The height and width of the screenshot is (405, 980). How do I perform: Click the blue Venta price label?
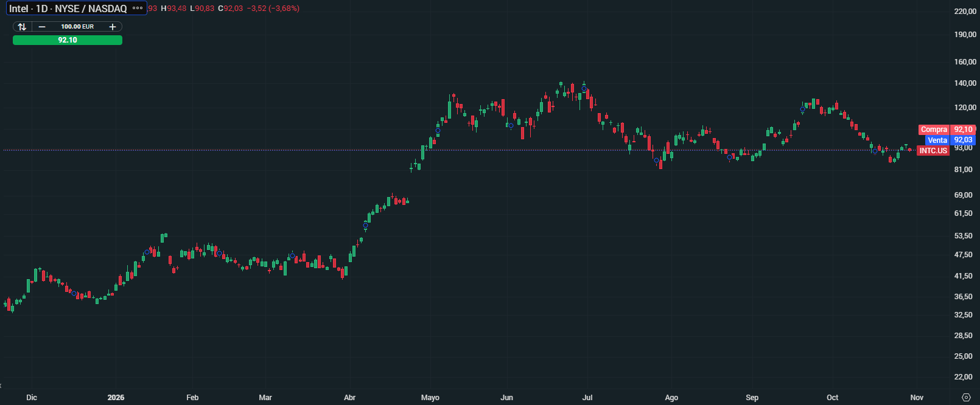pos(937,140)
